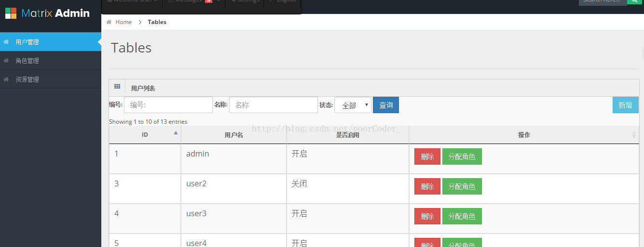Click 开启 status in admin row
This screenshot has height=247, width=644.
click(299, 154)
